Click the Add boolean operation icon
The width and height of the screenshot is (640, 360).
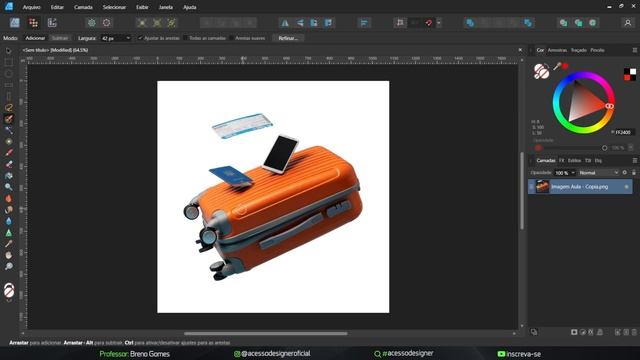470,23
